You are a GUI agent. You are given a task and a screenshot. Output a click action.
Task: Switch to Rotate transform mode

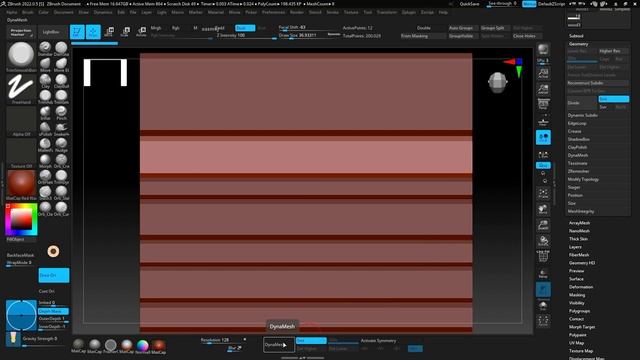[141, 32]
